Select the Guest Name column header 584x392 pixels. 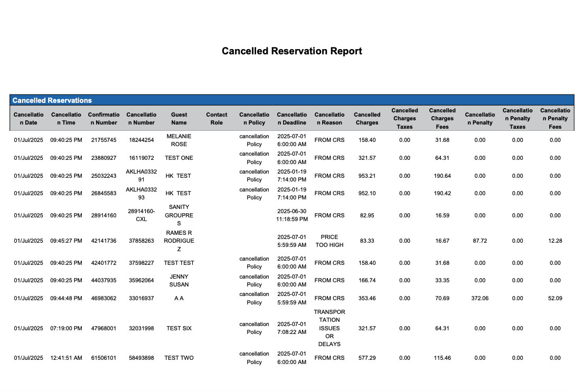[179, 118]
